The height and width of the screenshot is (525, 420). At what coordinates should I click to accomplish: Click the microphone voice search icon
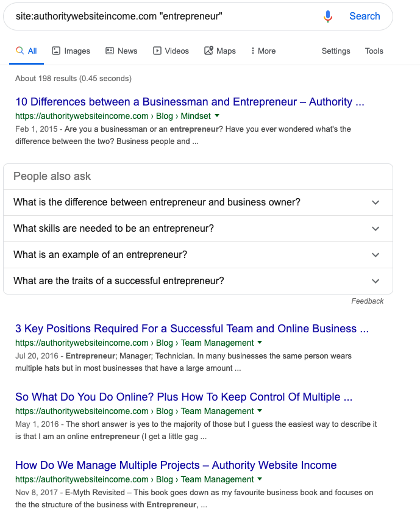click(x=328, y=16)
